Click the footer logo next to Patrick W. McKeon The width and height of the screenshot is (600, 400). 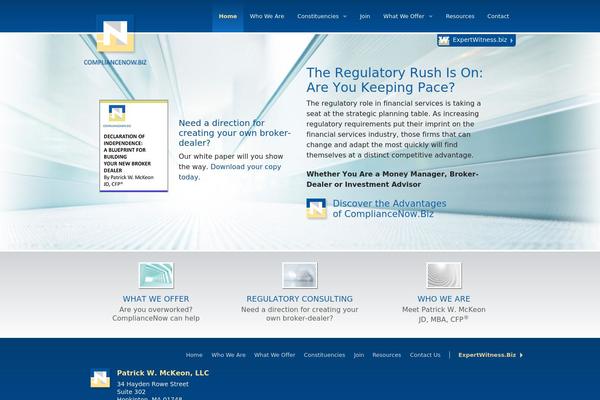pos(100,379)
